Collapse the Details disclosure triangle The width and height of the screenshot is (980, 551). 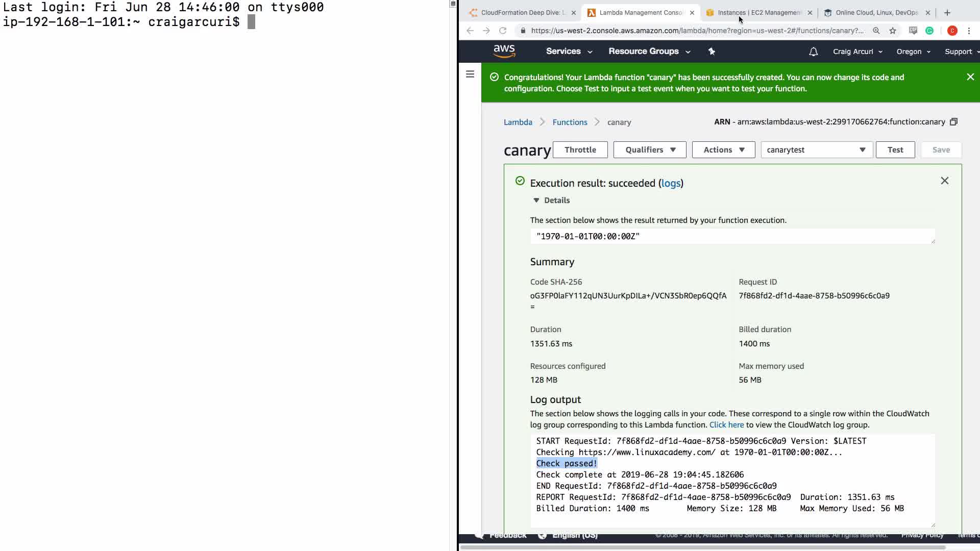click(x=536, y=201)
